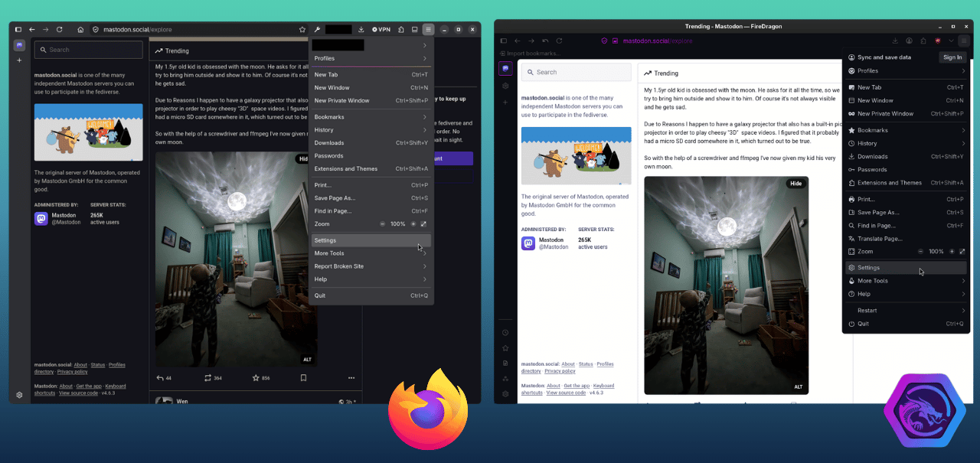Click Sign In button in FireDragon menu
Screen dimensions: 980x463
pyautogui.click(x=952, y=57)
